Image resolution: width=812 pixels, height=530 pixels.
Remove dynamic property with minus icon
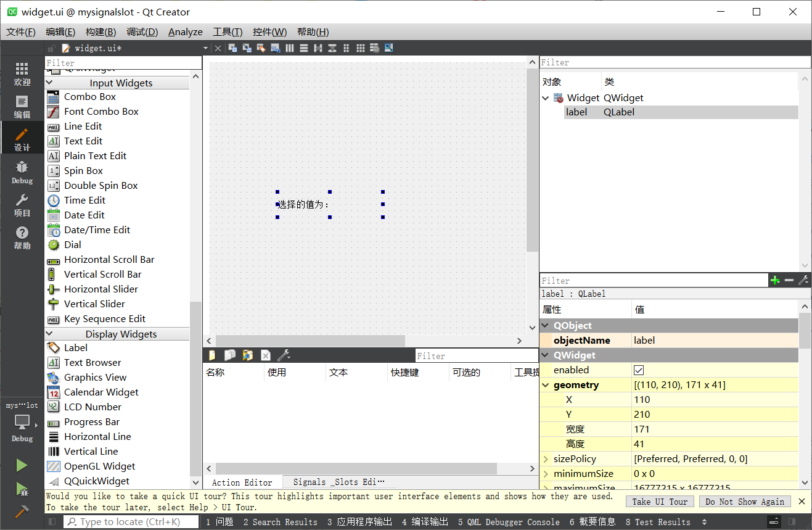pyautogui.click(x=789, y=280)
